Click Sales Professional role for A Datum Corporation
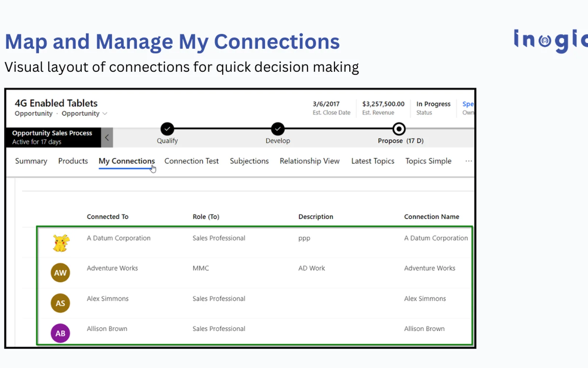Screen dimensions: 588x368 tap(219, 238)
